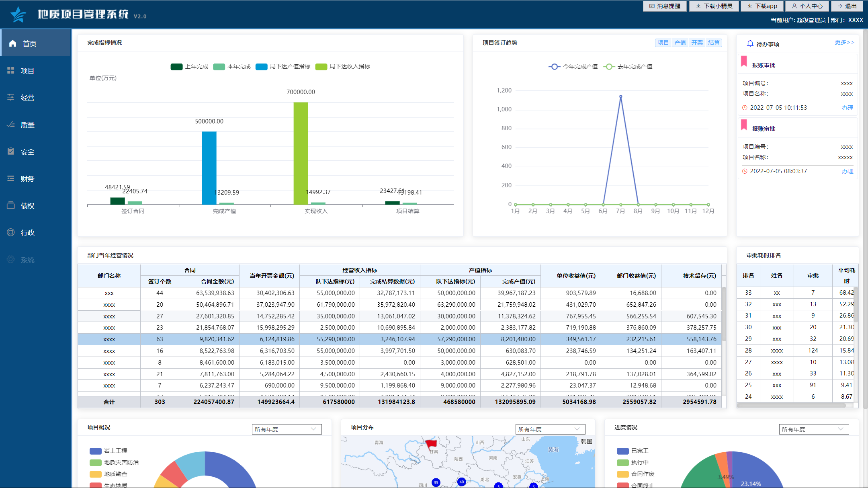Screen dimensions: 868x488
Task: Click the sliders icon beside 经营
Action: tap(11, 97)
